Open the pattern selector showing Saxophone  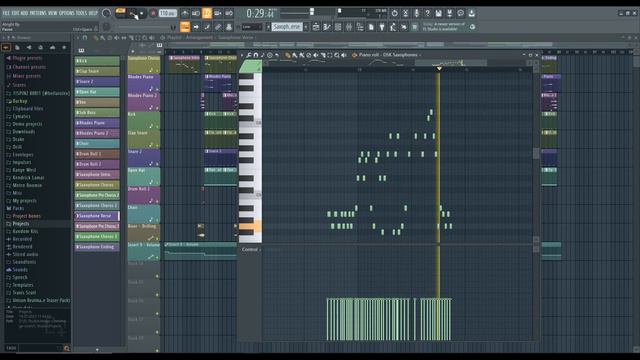pos(287,27)
